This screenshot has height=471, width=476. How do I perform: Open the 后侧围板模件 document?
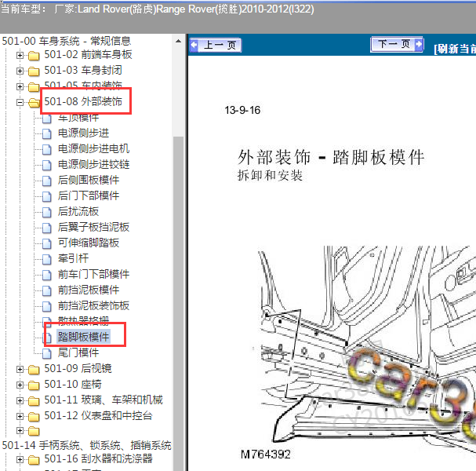point(89,181)
